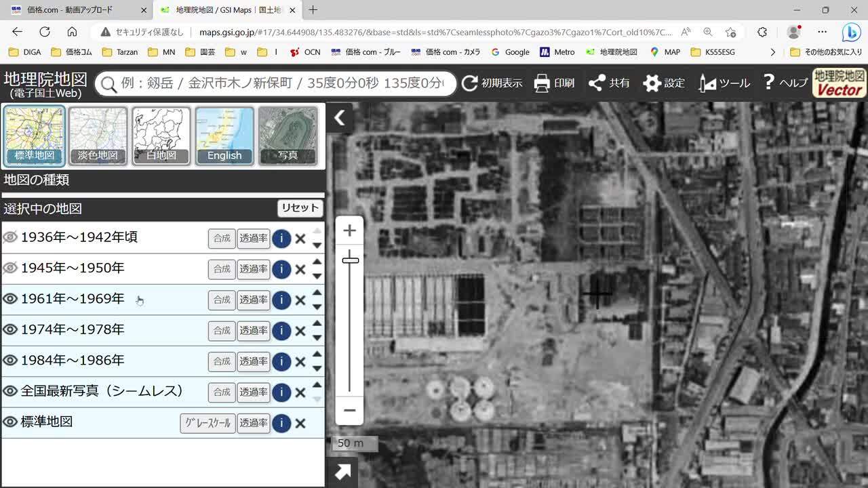Hide 全国最新写真 layer eye

(x=10, y=391)
